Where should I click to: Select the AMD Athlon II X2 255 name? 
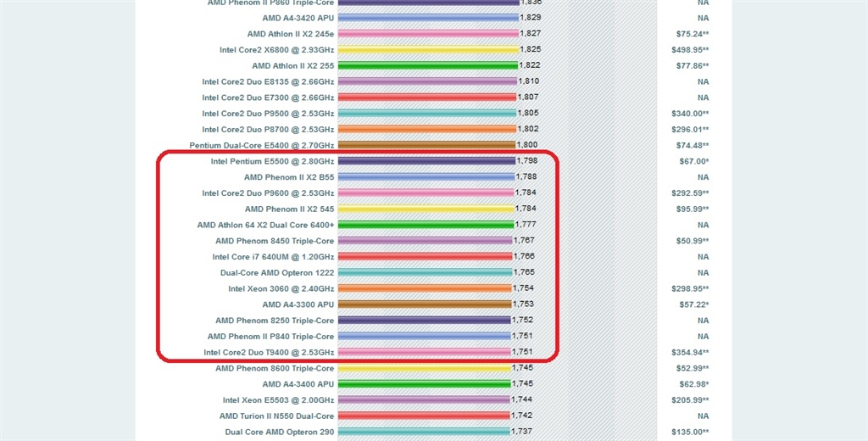[292, 66]
